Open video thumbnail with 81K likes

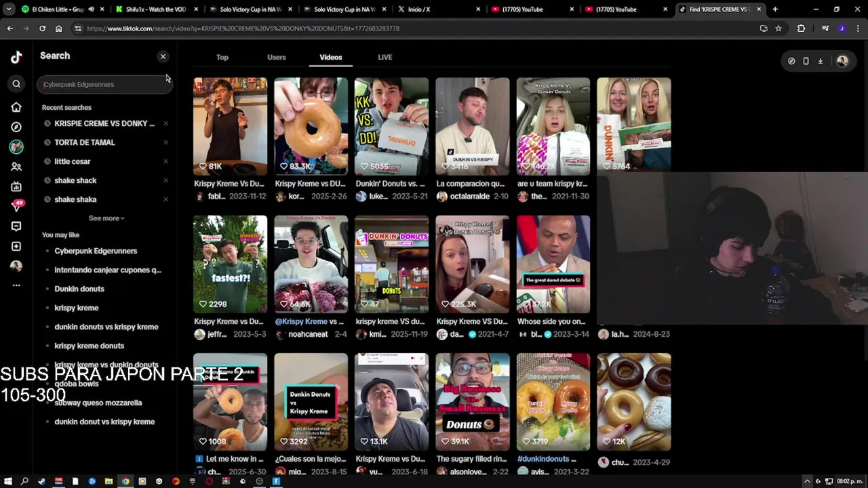(x=231, y=126)
